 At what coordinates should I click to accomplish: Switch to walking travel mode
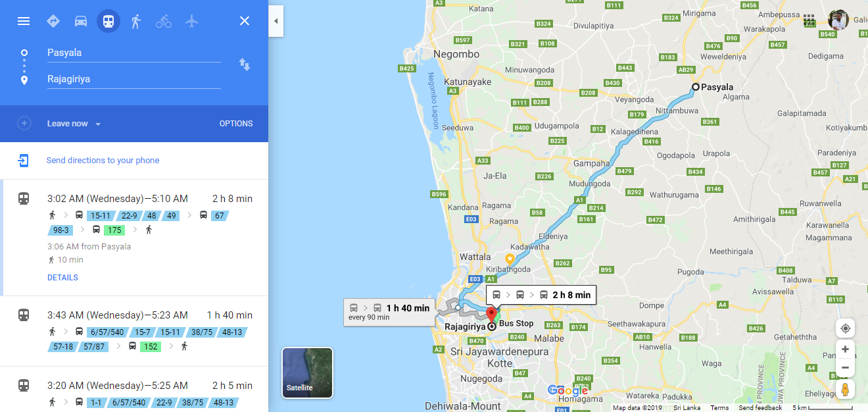pos(136,21)
